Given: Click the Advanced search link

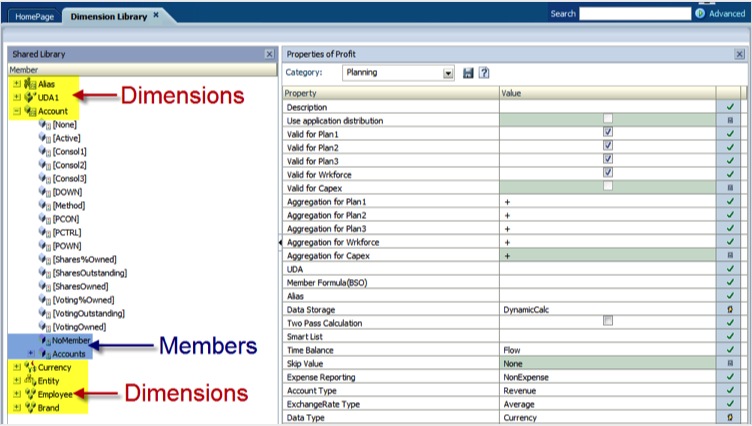Looking at the screenshot, I should [x=727, y=14].
